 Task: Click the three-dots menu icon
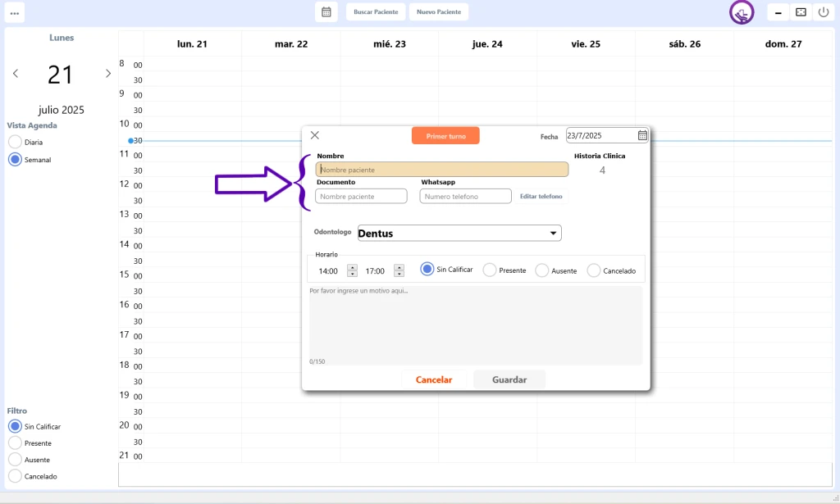(15, 12)
